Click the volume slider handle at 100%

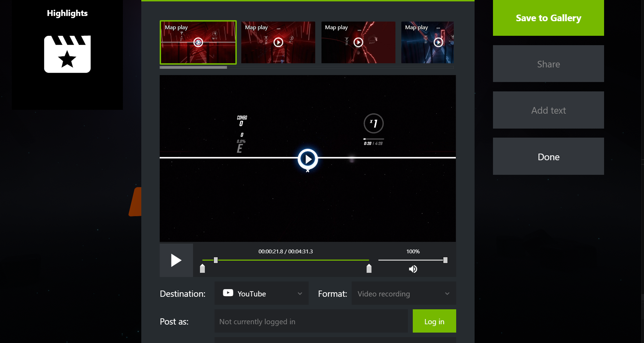pos(445,260)
